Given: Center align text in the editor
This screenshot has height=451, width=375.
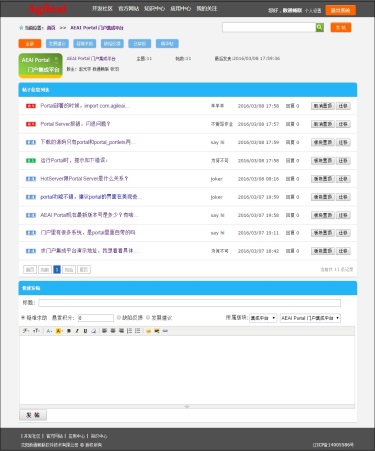Looking at the screenshot, I should tap(113, 331).
